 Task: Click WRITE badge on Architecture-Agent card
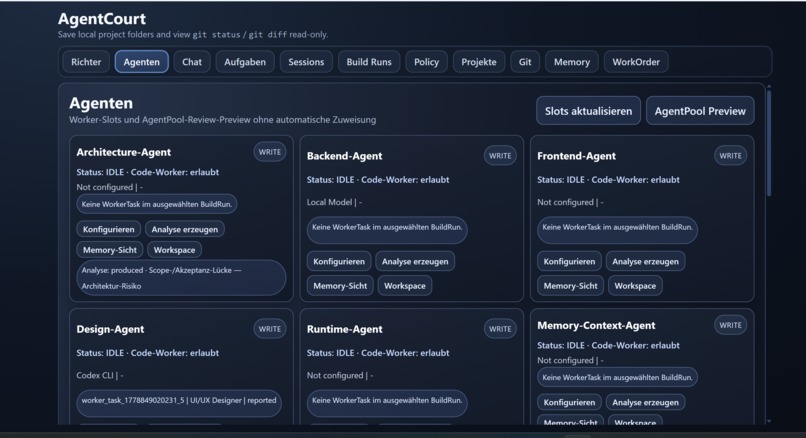(x=269, y=152)
